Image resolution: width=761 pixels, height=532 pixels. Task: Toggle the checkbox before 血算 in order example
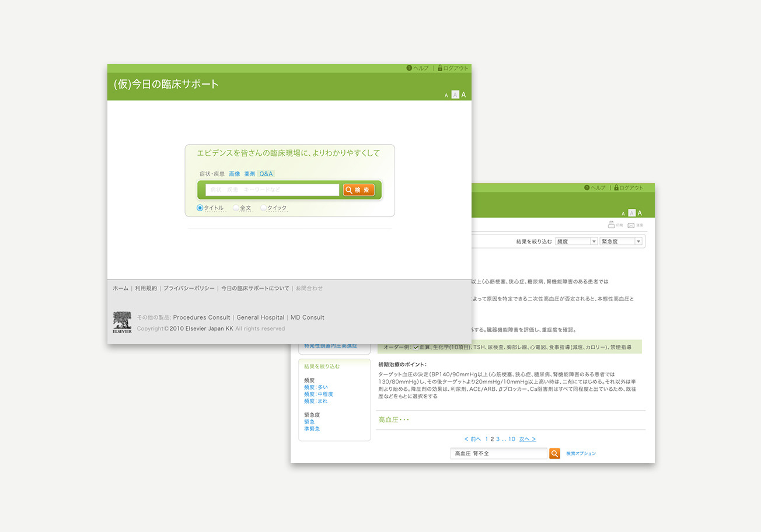point(416,347)
